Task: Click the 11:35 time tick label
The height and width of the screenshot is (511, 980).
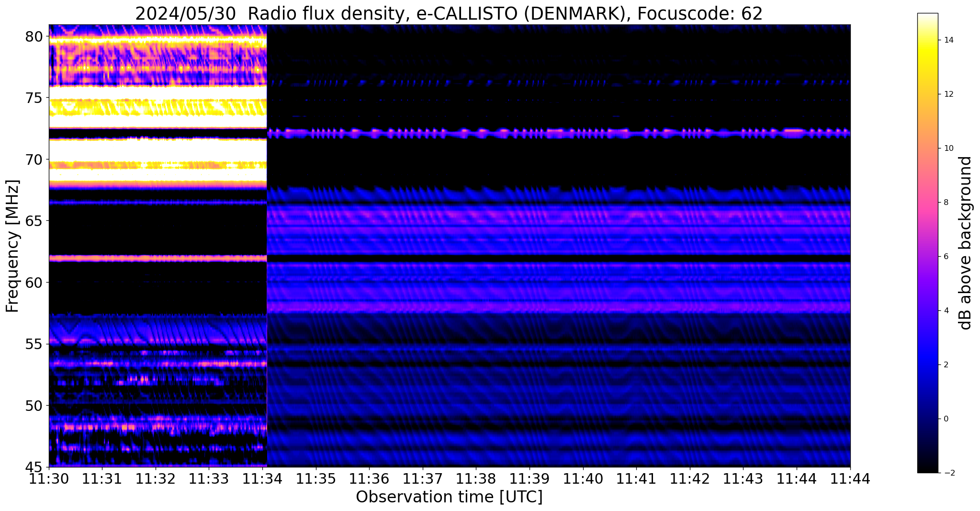Action: 316,479
